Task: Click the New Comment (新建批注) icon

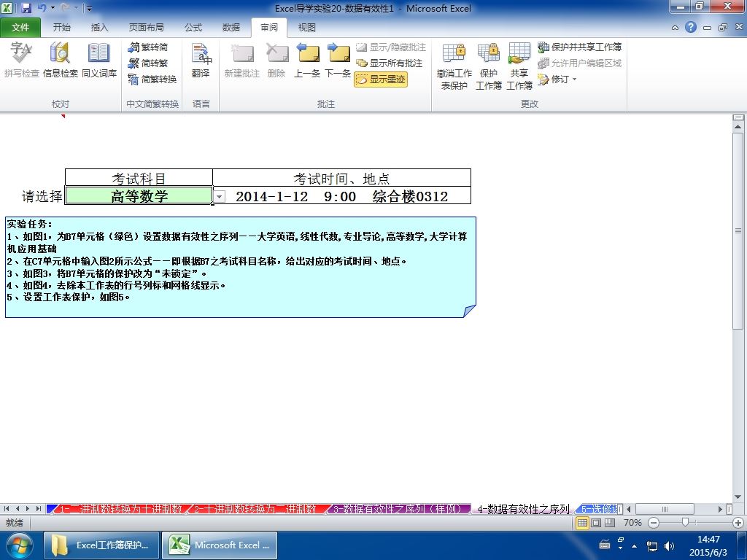Action: tap(242, 60)
